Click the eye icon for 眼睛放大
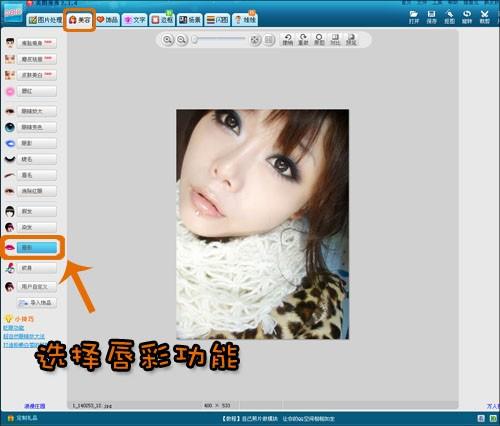The width and height of the screenshot is (500, 426). [10, 111]
